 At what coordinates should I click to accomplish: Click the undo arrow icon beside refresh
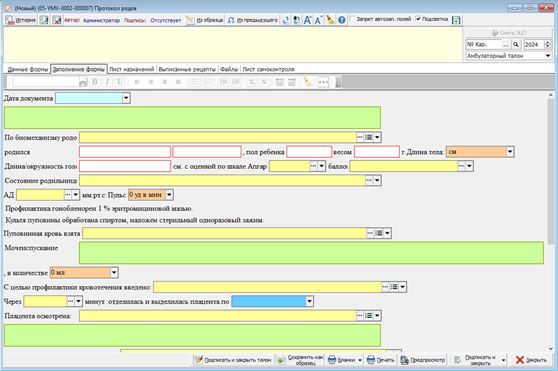296,20
